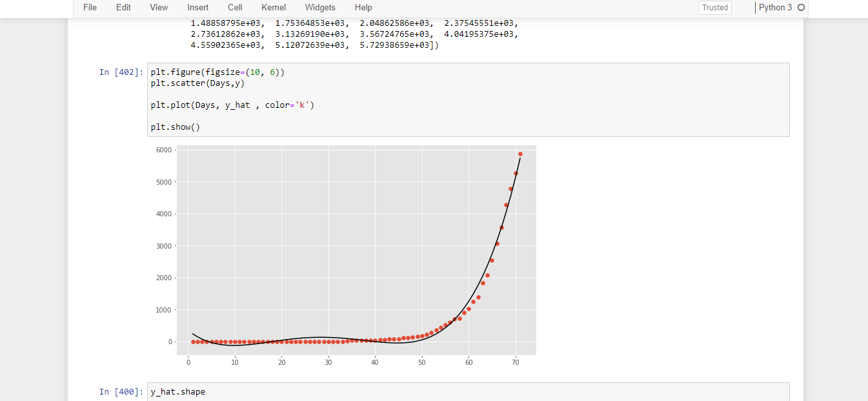Open the Edit menu
Screen dimensions: 868x401
click(x=123, y=8)
